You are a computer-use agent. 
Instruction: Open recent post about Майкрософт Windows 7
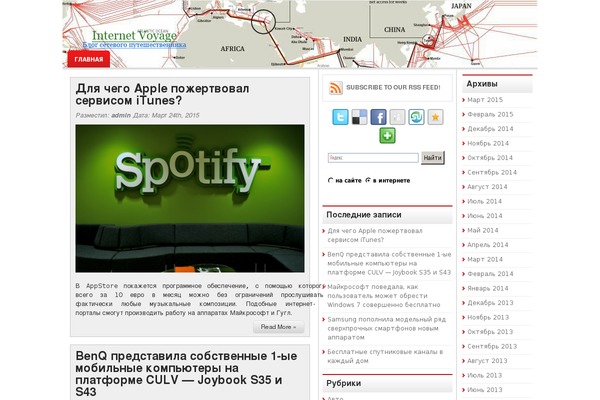[384, 296]
